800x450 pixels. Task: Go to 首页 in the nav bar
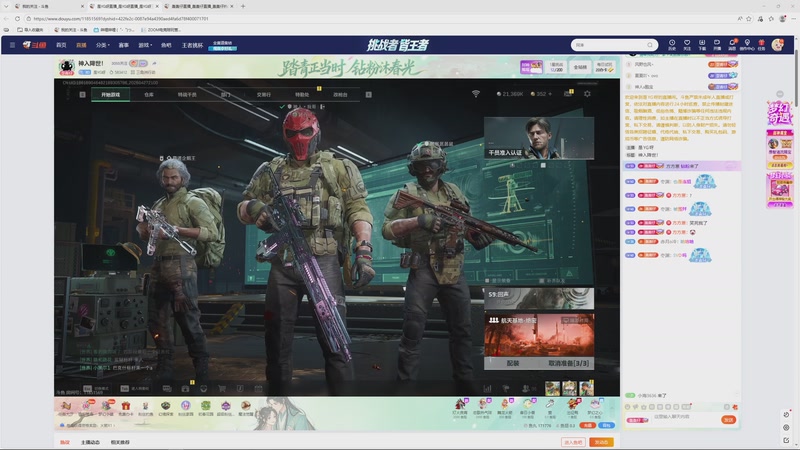[x=61, y=45]
